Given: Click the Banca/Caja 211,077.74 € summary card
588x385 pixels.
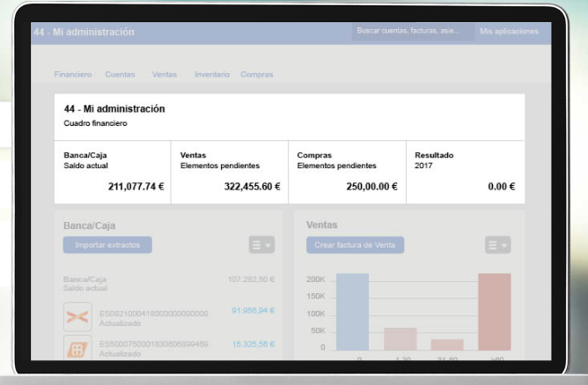Looking at the screenshot, I should click(113, 173).
